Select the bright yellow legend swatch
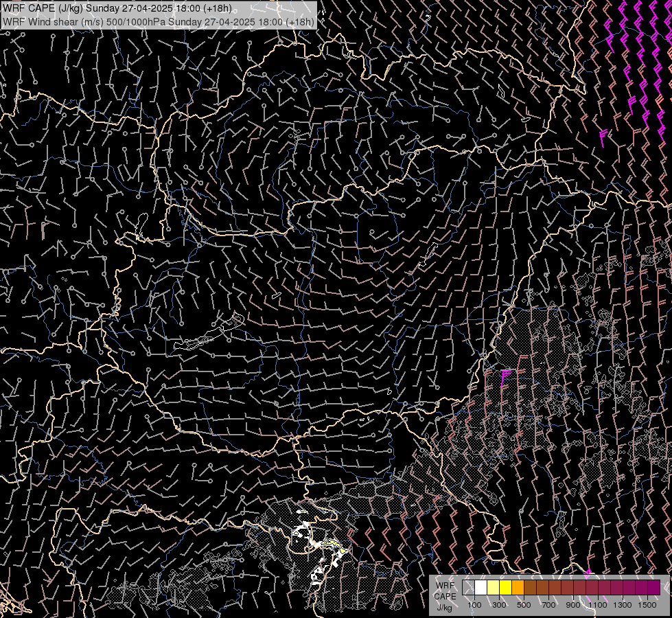The height and width of the screenshot is (618, 672). (506, 587)
